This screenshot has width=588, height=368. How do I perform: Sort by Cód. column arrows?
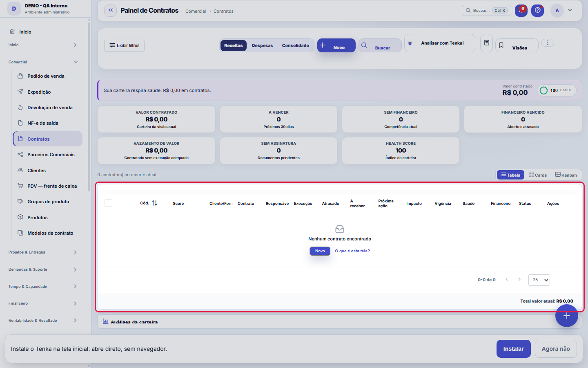[154, 203]
